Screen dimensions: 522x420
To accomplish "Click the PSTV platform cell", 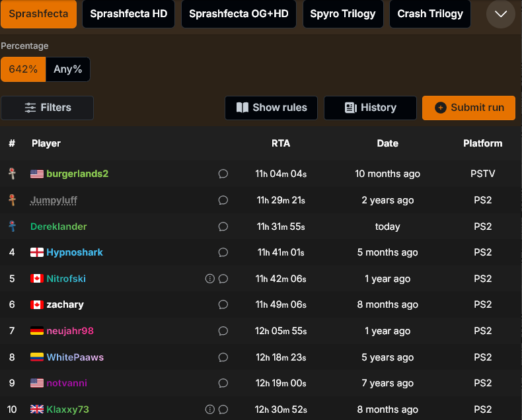I will point(483,174).
